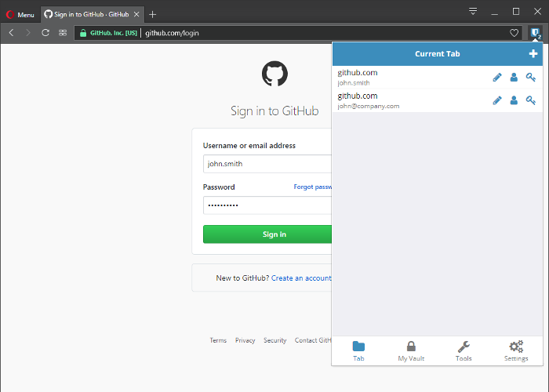Screen dimensions: 549x392
Task: Copy password for john.smith entry
Action: pyautogui.click(x=531, y=77)
